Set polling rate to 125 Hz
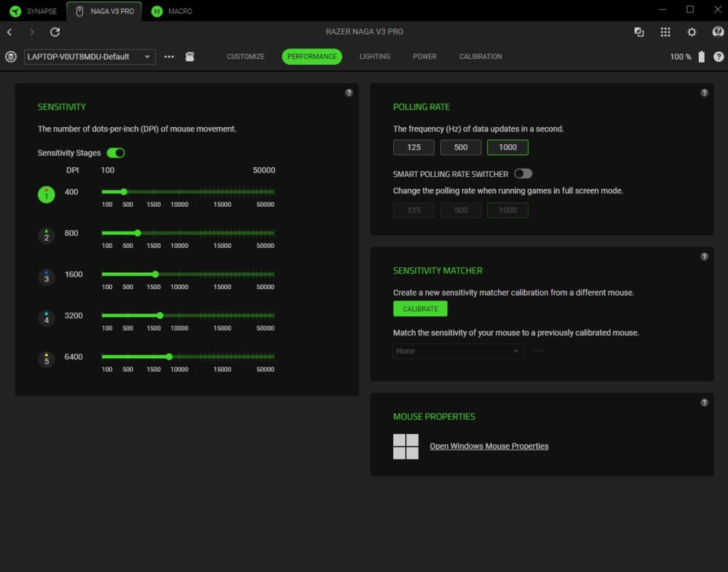Viewport: 728px width, 572px height. coord(414,148)
